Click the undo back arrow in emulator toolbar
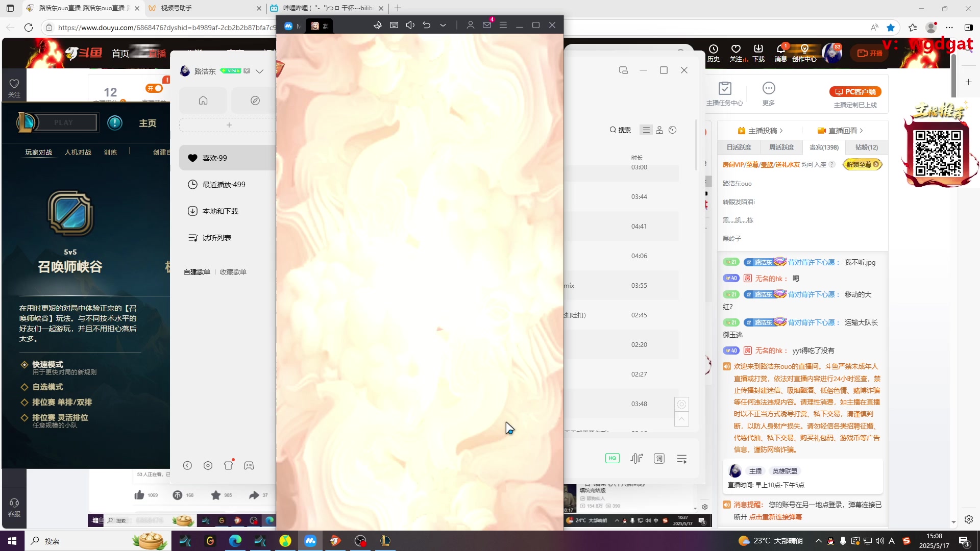Viewport: 980px width, 551px height. tap(427, 25)
